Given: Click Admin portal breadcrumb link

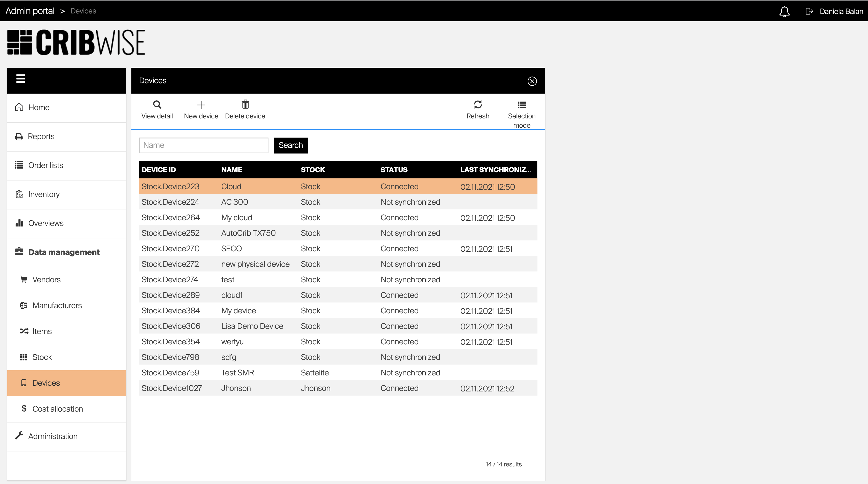Looking at the screenshot, I should (x=30, y=11).
